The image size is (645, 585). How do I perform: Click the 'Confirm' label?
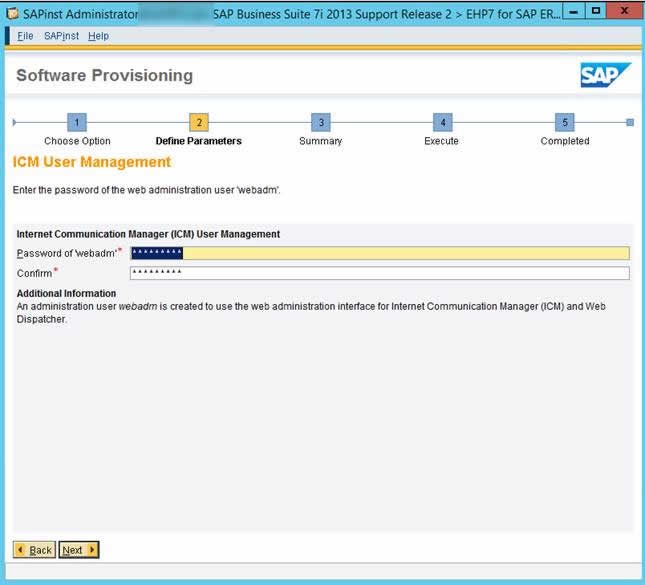pos(35,273)
